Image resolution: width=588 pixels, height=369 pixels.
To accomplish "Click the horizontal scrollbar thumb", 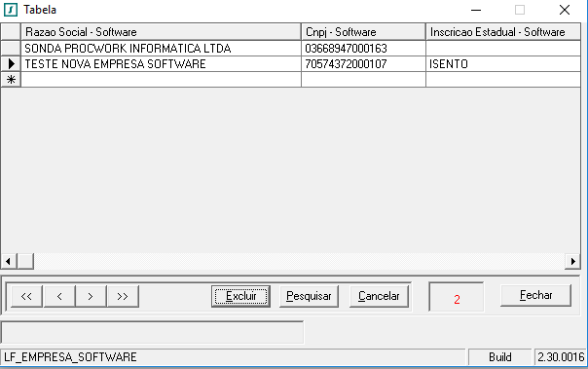I will 25,261.
